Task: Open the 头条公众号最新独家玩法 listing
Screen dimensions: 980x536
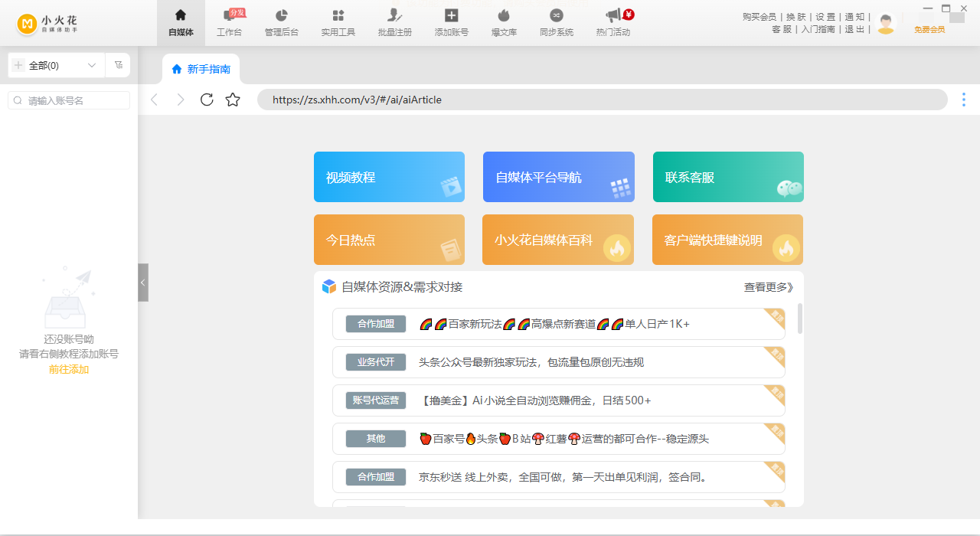Action: (559, 362)
